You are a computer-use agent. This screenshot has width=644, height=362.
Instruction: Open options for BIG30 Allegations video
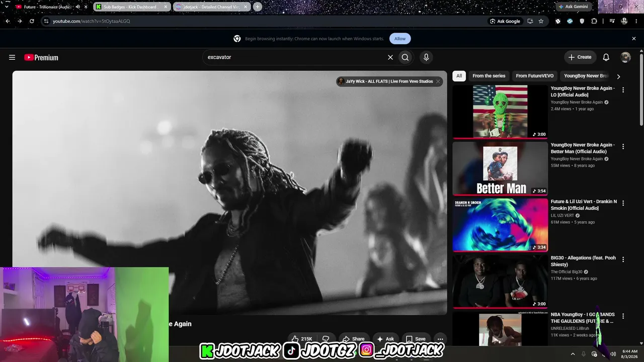623,259
